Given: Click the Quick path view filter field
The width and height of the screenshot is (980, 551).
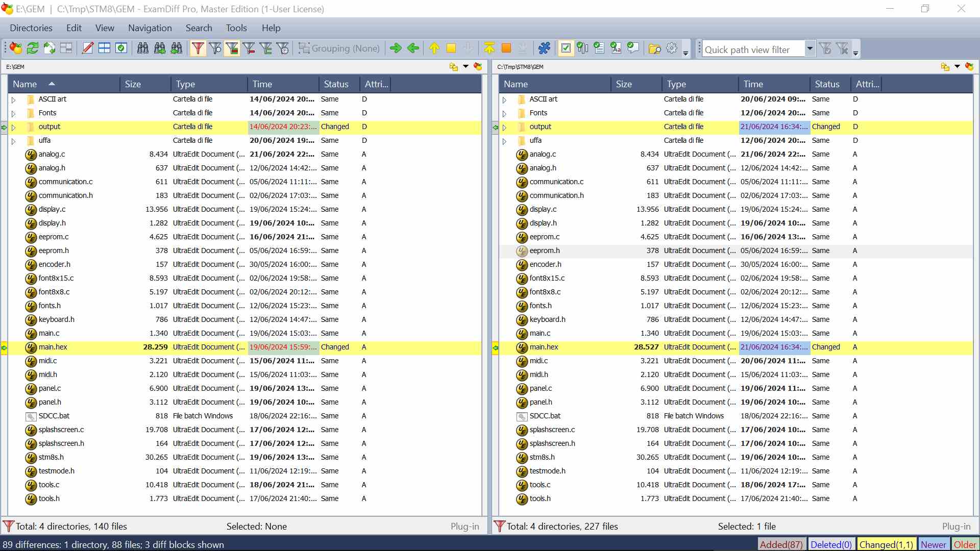Looking at the screenshot, I should (x=753, y=49).
